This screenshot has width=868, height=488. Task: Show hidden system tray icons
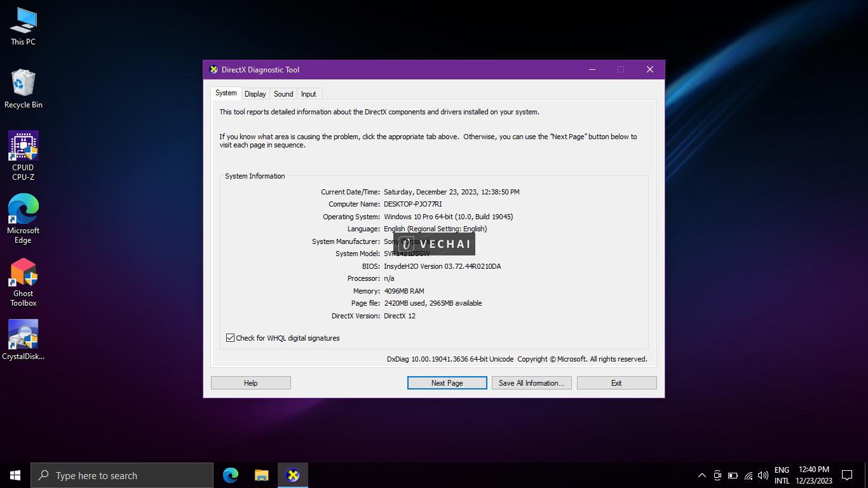(702, 475)
